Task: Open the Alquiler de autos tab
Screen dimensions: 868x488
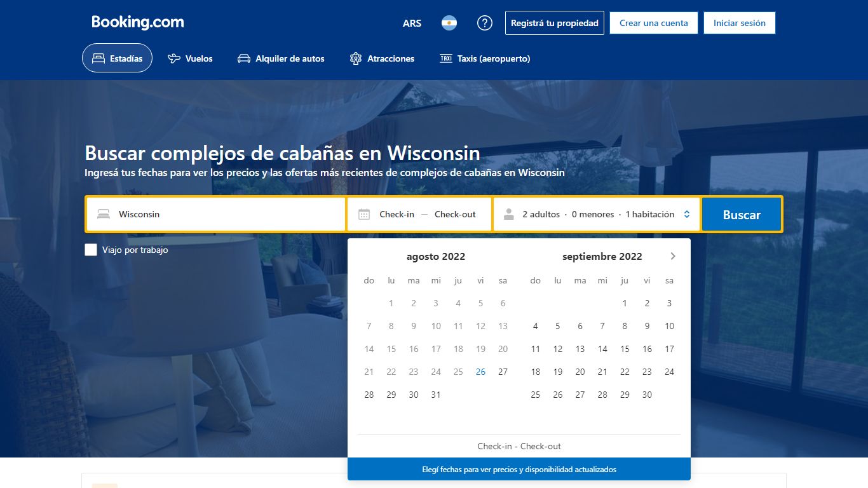Action: coord(281,58)
